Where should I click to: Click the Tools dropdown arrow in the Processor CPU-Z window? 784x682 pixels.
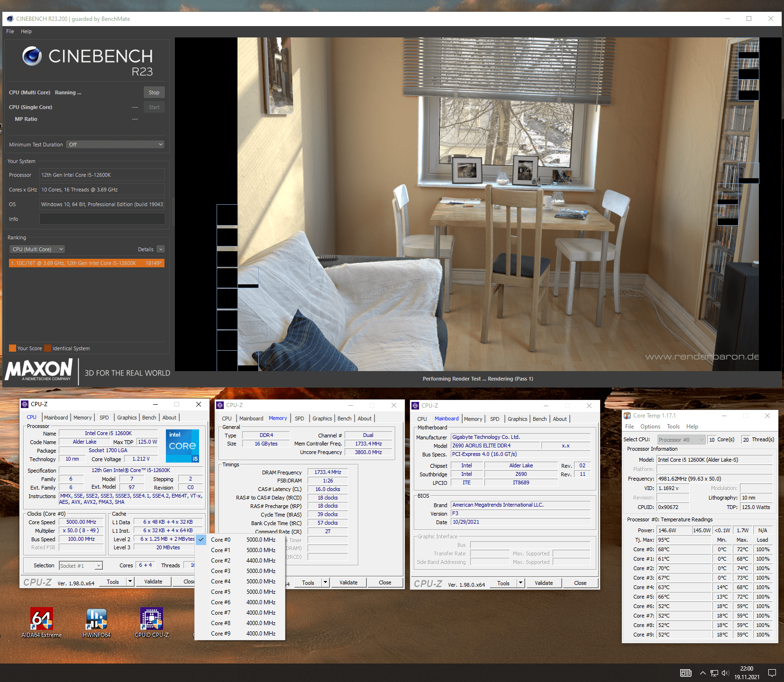click(x=130, y=582)
